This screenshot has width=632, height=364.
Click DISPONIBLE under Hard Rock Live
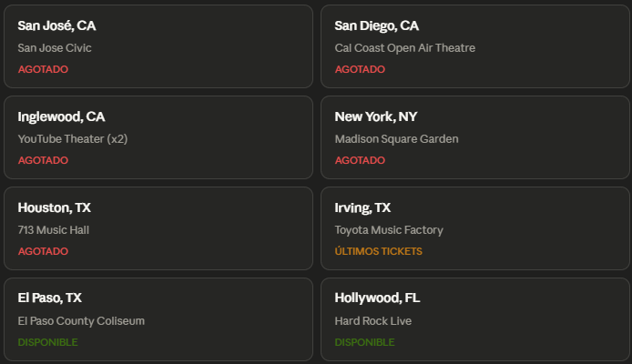click(364, 342)
